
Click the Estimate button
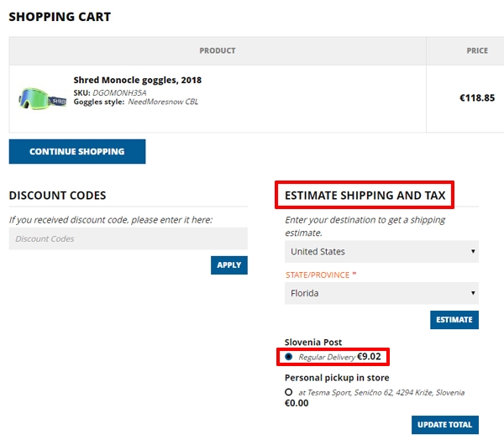(x=454, y=320)
